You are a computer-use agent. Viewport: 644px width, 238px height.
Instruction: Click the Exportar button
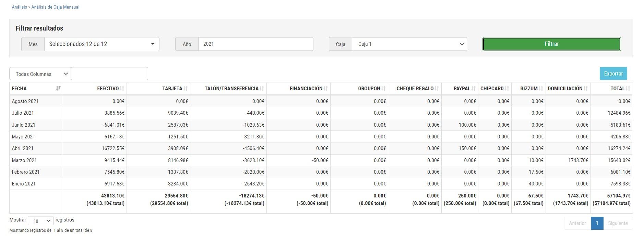[x=613, y=73]
